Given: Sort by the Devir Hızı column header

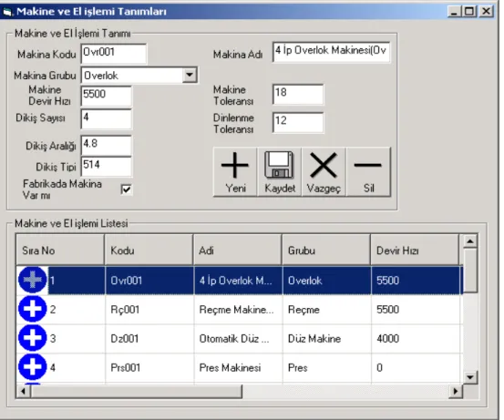Looking at the screenshot, I should click(415, 251).
